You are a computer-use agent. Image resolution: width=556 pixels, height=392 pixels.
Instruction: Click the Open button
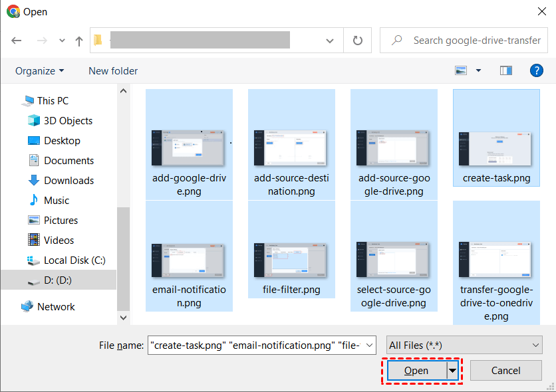(416, 370)
